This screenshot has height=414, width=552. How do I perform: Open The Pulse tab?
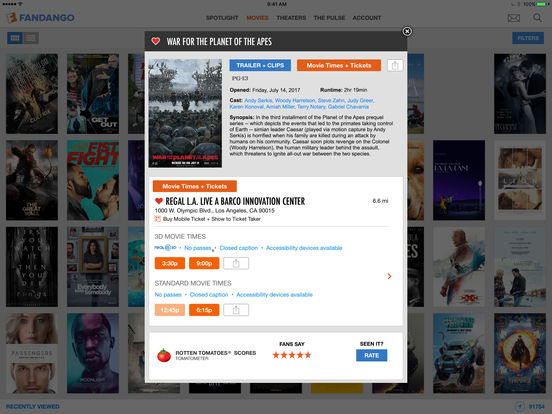tap(329, 18)
